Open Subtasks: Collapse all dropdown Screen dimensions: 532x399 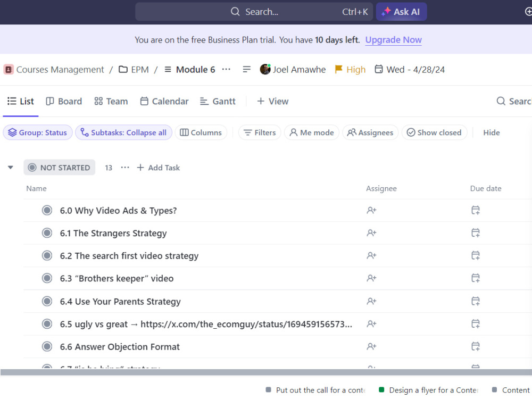[x=123, y=132]
